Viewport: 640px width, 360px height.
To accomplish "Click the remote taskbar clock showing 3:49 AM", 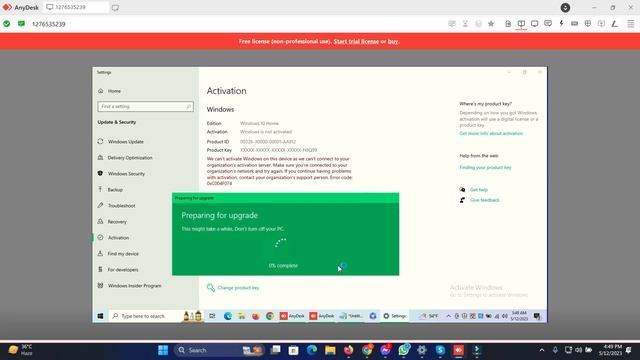I will click(x=519, y=316).
